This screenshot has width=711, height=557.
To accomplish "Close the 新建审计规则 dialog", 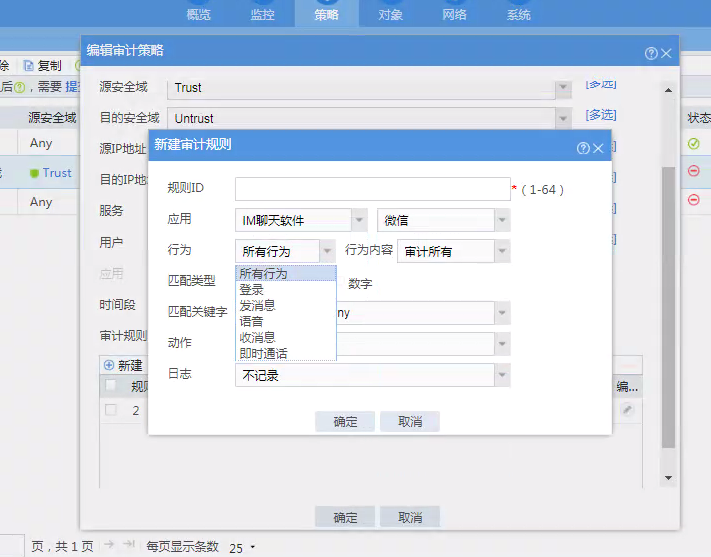I will [599, 148].
